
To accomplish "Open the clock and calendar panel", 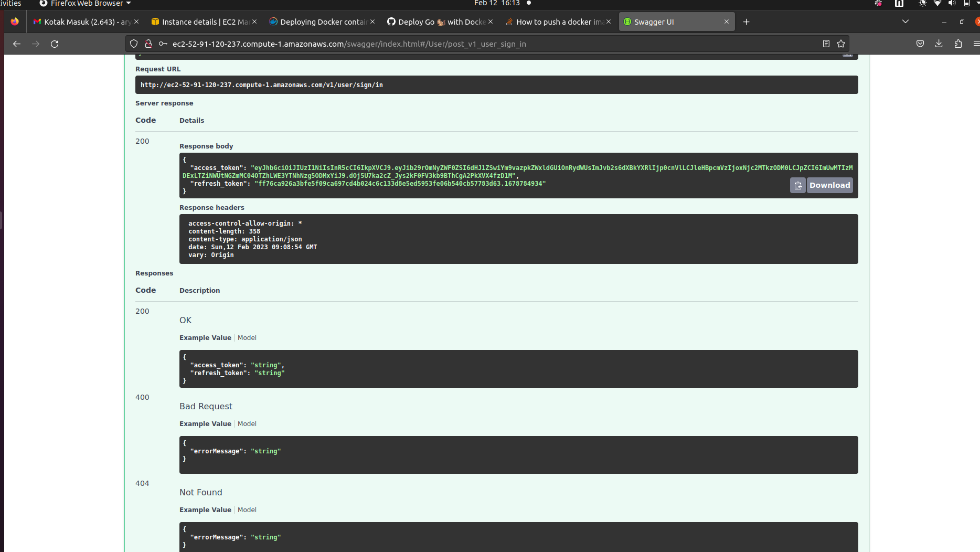I will pos(497,4).
